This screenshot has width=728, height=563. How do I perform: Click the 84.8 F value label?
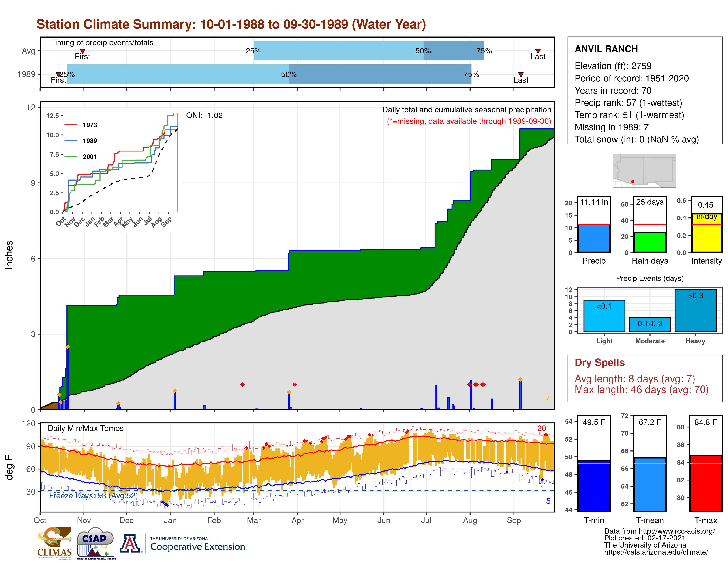click(706, 423)
